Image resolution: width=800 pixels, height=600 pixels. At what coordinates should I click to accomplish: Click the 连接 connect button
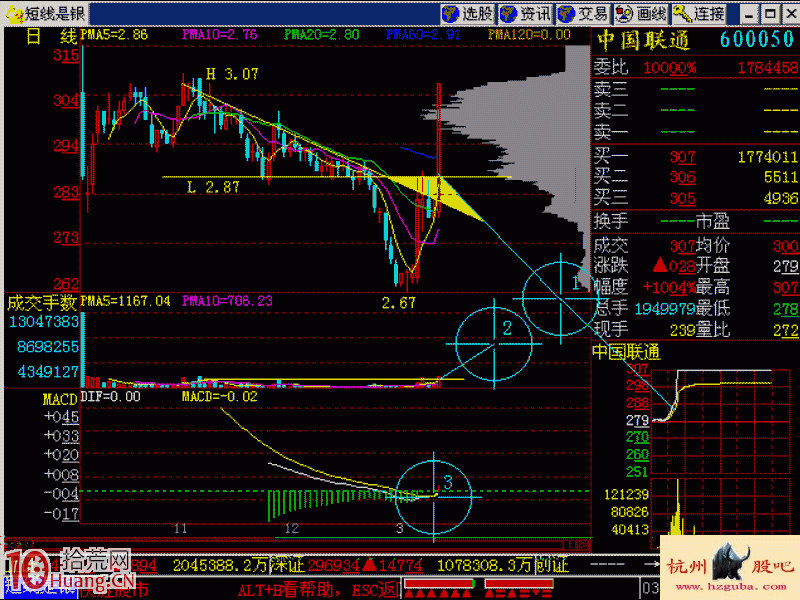(x=700, y=14)
